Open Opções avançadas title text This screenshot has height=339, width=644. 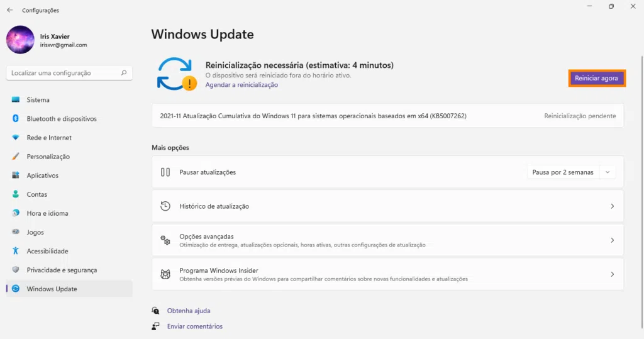pos(206,236)
